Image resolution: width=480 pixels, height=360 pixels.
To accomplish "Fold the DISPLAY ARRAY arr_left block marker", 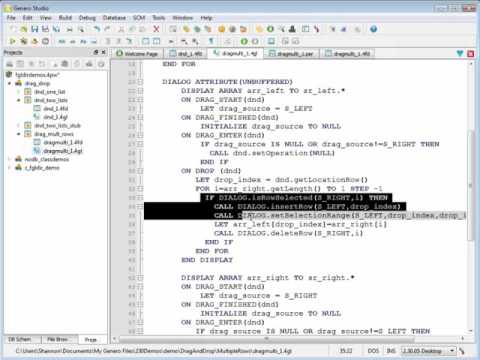I will (x=140, y=91).
